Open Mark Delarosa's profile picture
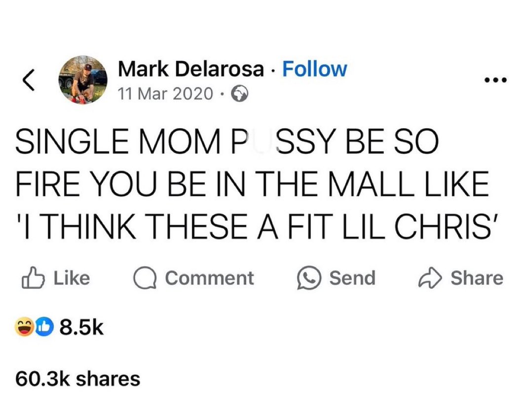525x420 pixels. coord(83,79)
